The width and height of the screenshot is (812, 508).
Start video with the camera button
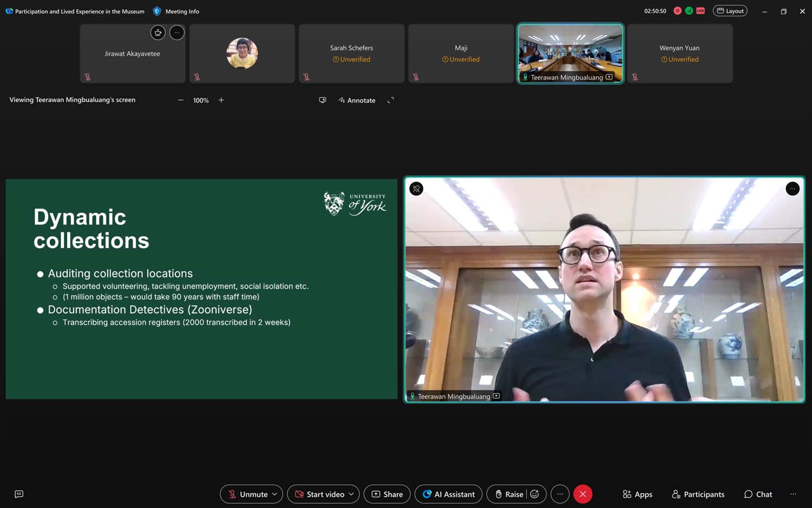319,494
